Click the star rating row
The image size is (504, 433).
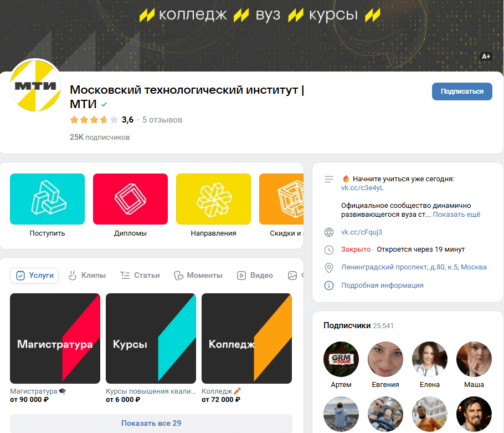[94, 120]
